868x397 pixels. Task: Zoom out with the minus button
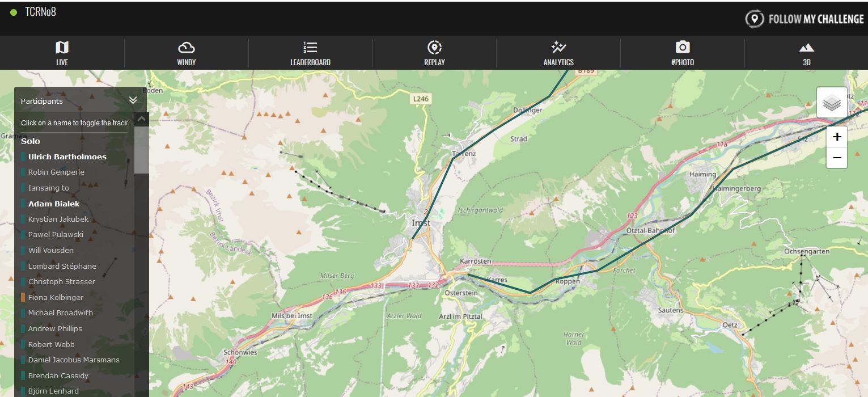click(837, 158)
